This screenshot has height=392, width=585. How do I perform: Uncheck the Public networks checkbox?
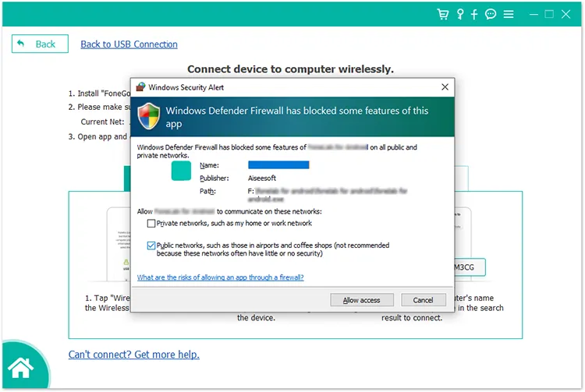pyautogui.click(x=151, y=245)
